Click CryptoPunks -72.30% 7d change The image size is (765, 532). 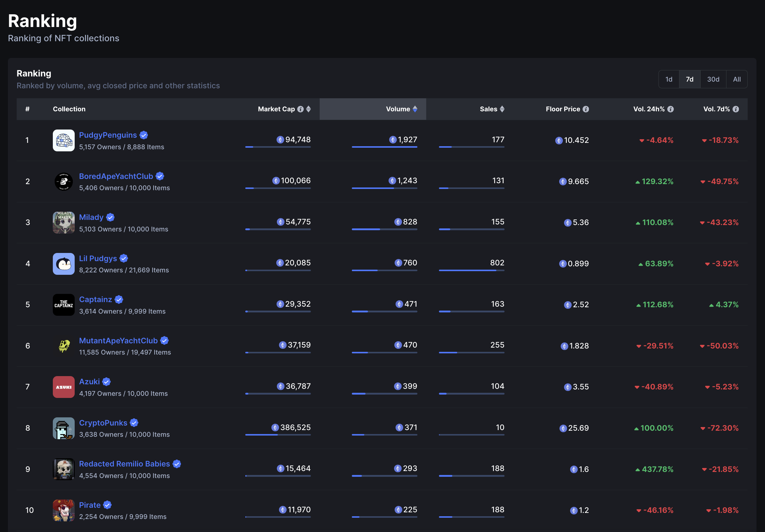(719, 428)
